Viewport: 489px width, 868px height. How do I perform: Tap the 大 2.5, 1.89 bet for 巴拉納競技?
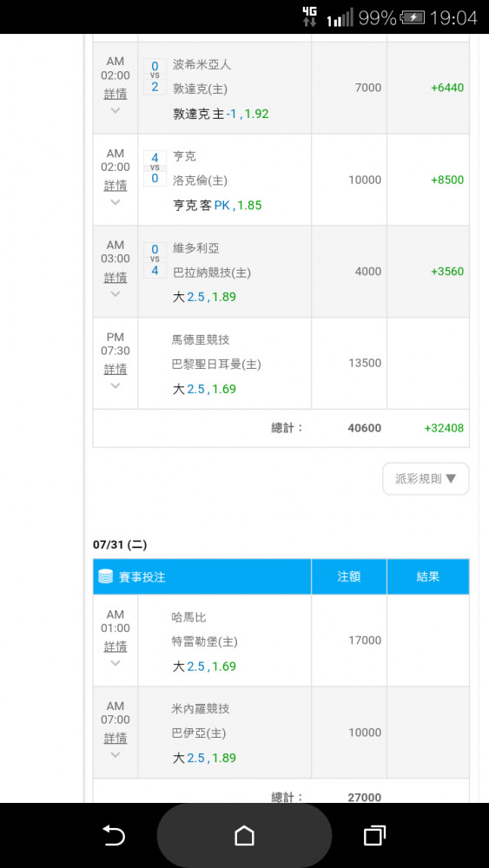204,297
